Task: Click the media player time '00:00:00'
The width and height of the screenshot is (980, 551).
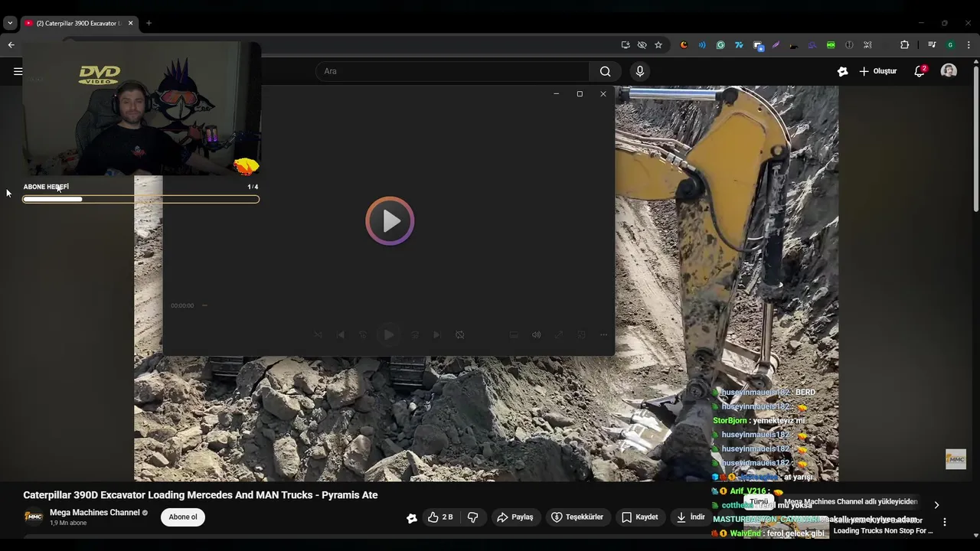Action: tap(182, 306)
